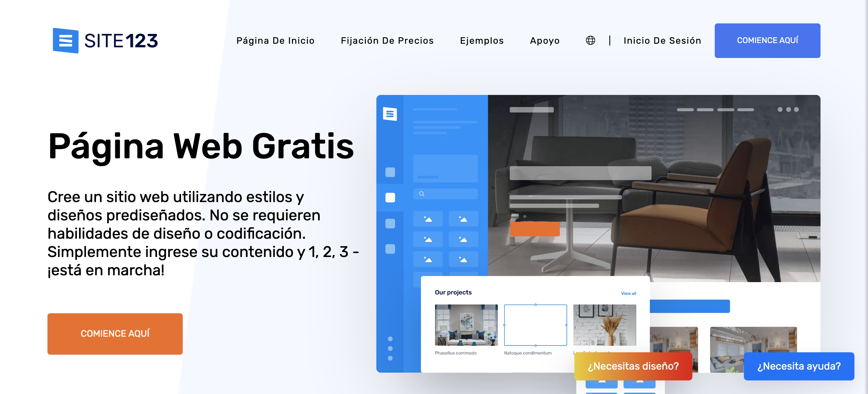Open the Apoyo menu item
The width and height of the screenshot is (868, 394).
pyautogui.click(x=545, y=41)
